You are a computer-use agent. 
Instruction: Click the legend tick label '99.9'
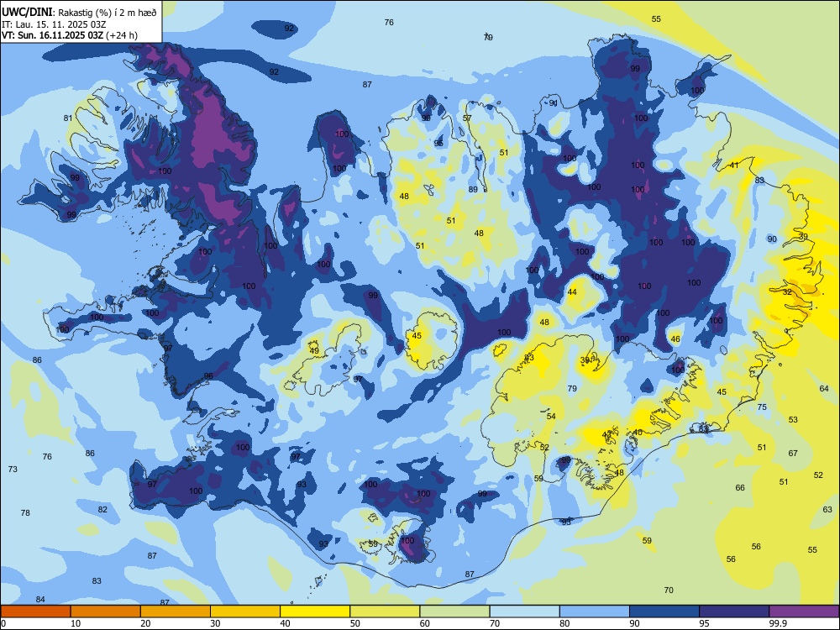(777, 623)
